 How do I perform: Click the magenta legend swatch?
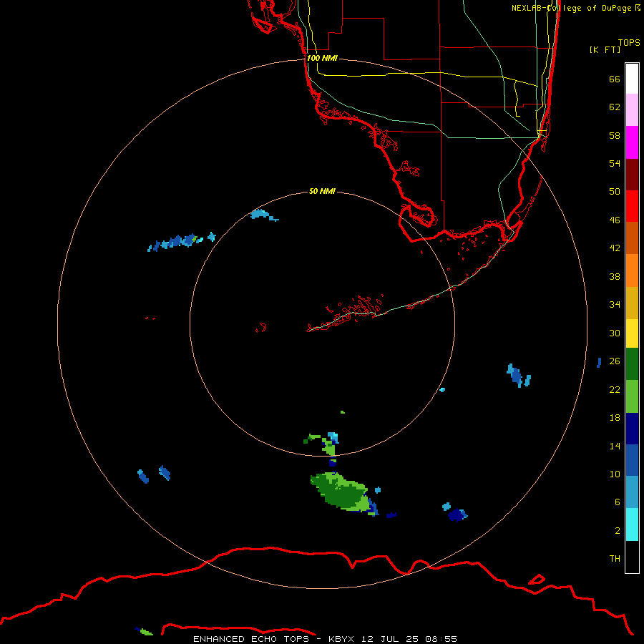[632, 142]
